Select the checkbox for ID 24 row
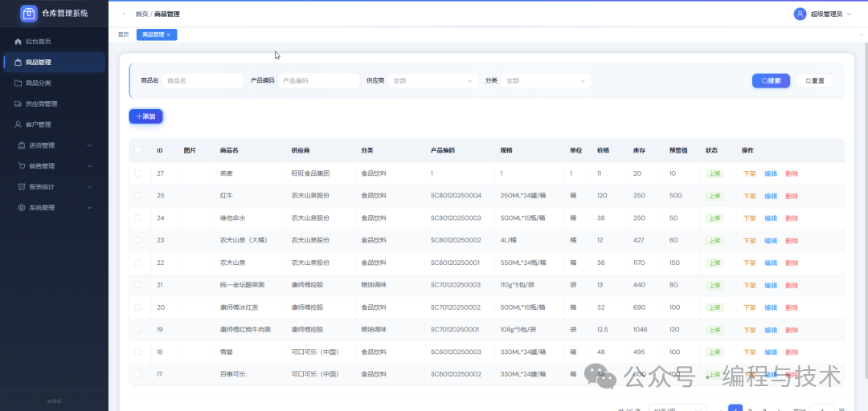This screenshot has width=868, height=411. (x=137, y=218)
